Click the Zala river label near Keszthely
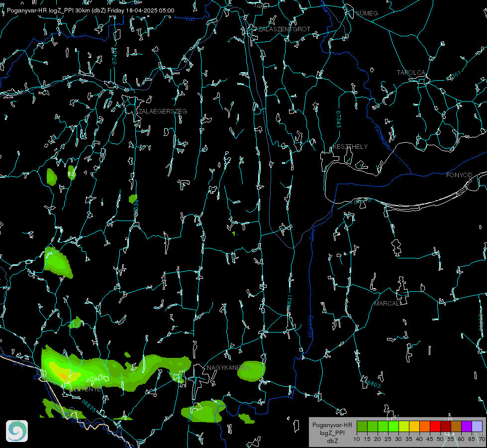The width and height of the screenshot is (487, 448). [x=312, y=235]
